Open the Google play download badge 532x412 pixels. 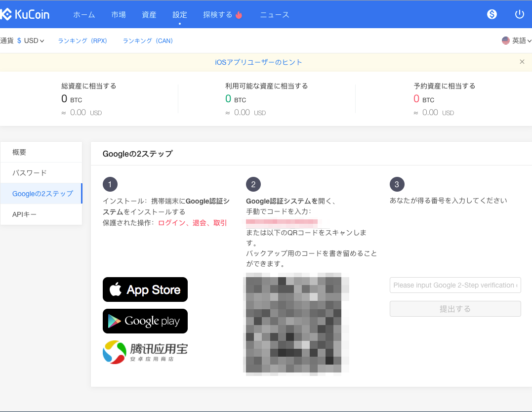coord(145,321)
